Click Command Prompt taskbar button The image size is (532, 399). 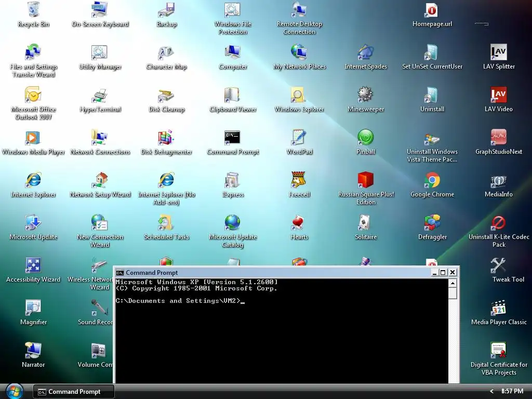[x=74, y=392]
